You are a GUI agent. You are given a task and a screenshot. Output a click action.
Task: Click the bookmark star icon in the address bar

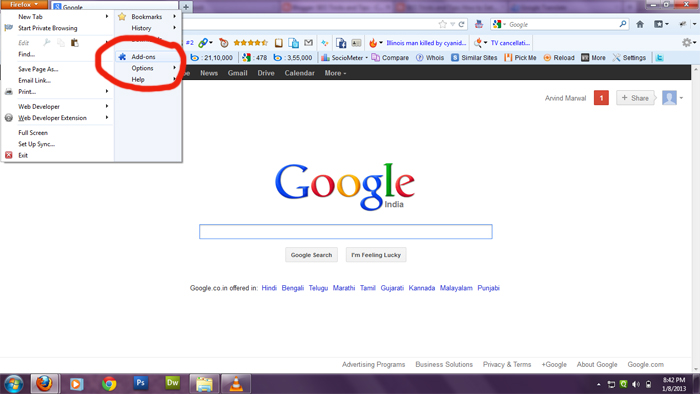pyautogui.click(x=442, y=24)
